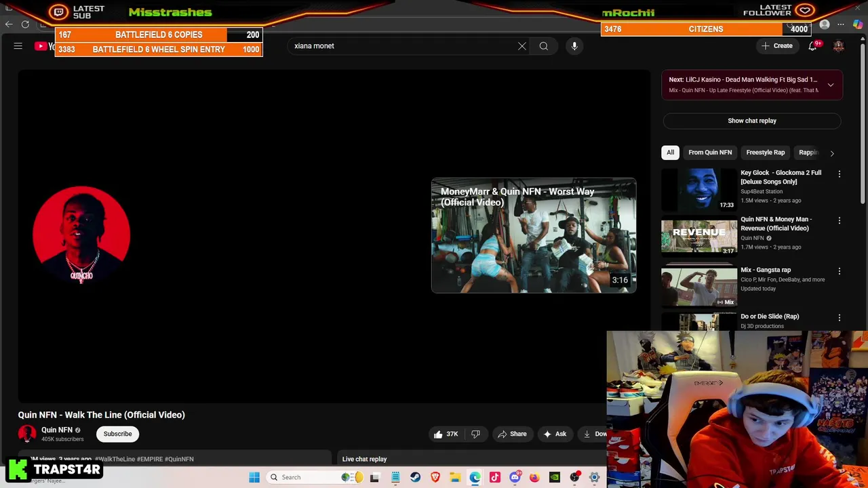The height and width of the screenshot is (488, 868).
Task: Open Brave browser from the taskbar
Action: pos(435,477)
